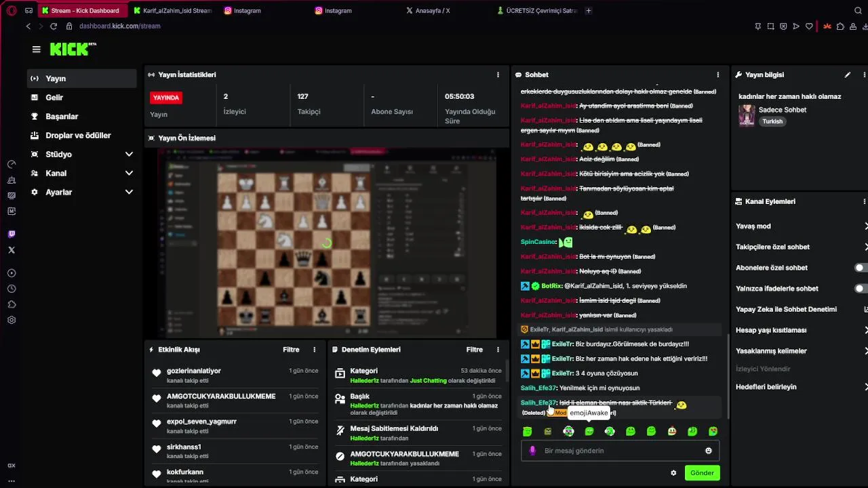
Task: Click the Bir mesaj gönderin input field
Action: click(x=620, y=451)
